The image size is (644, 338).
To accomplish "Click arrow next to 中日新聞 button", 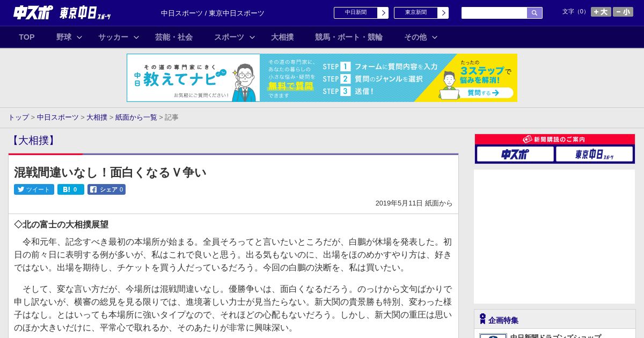I will click(383, 13).
